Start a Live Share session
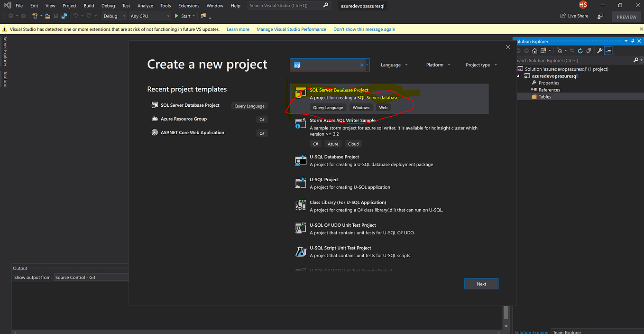Viewport: 644px width, 334px height. (x=574, y=16)
